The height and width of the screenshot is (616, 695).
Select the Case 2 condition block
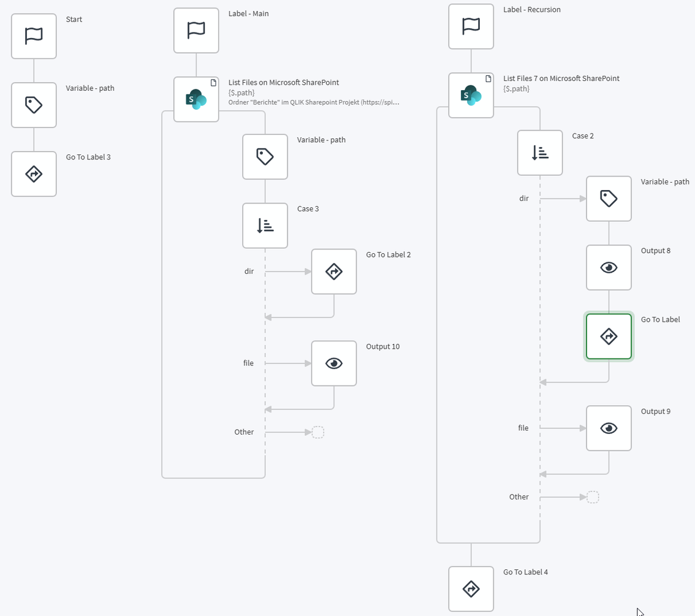pos(540,153)
